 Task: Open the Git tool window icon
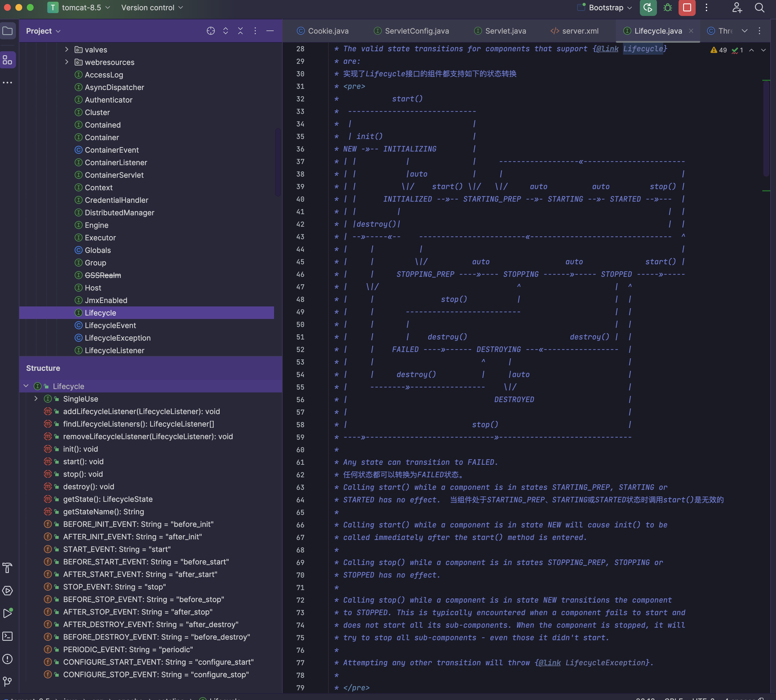click(8, 681)
